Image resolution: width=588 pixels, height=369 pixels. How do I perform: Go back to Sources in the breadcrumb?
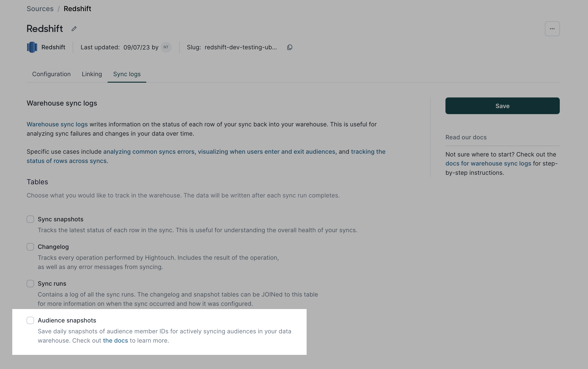(40, 9)
